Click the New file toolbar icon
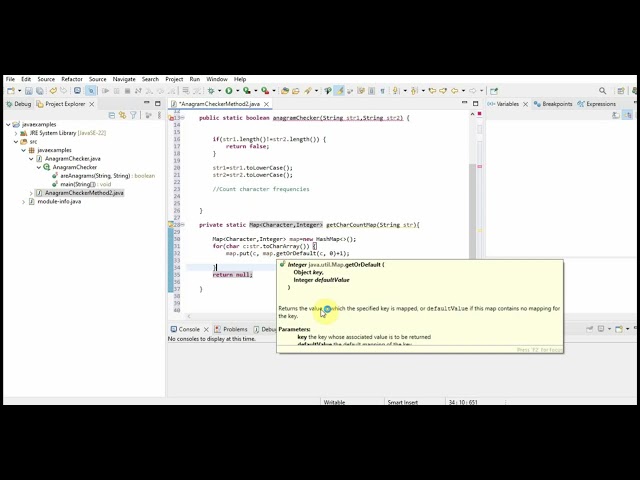 tap(11, 91)
